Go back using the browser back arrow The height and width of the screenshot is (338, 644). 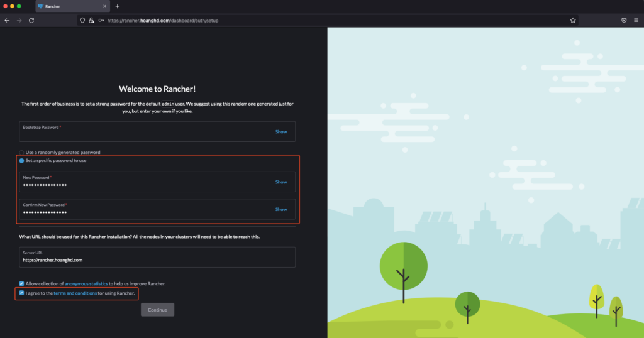[x=7, y=21]
